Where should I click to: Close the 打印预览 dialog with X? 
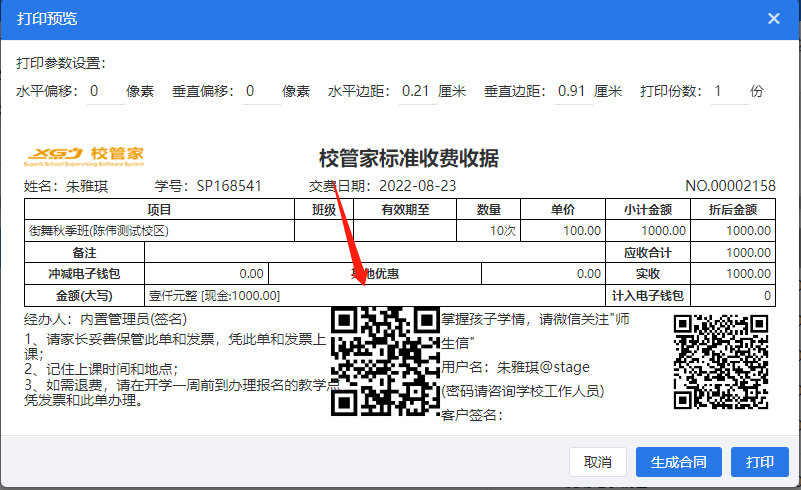coord(773,19)
